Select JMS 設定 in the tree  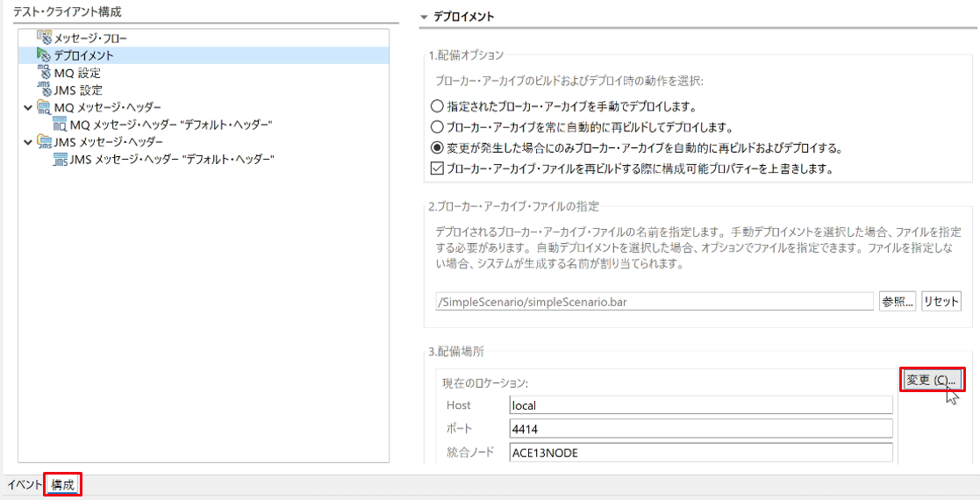[78, 90]
